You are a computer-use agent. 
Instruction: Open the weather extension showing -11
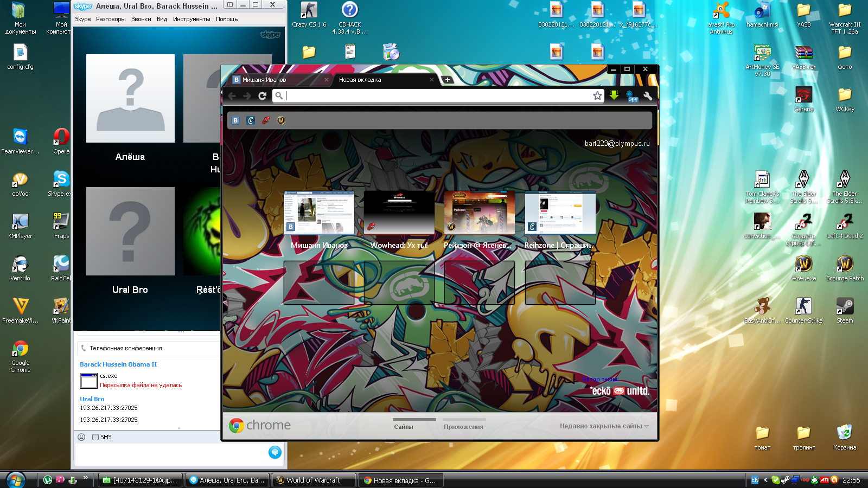coord(631,97)
